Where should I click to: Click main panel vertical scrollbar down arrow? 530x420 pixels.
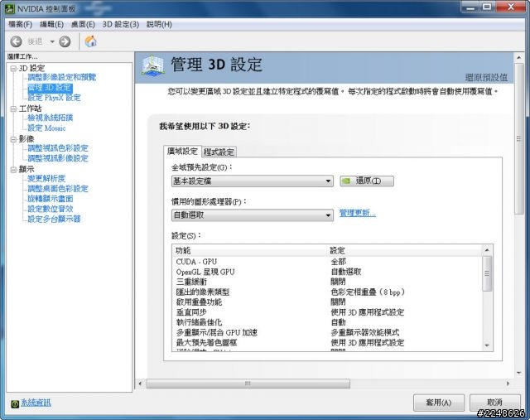[519, 373]
